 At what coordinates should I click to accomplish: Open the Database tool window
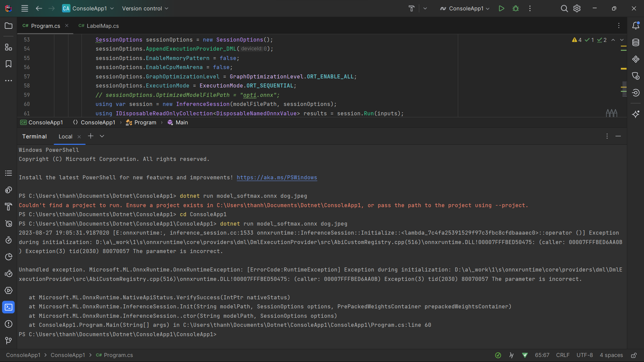(636, 43)
